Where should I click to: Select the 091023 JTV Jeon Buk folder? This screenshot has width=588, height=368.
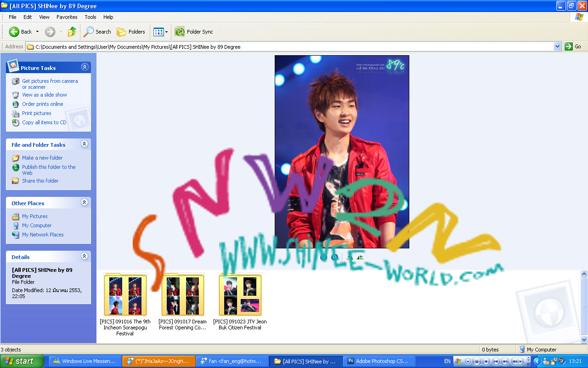(240, 302)
